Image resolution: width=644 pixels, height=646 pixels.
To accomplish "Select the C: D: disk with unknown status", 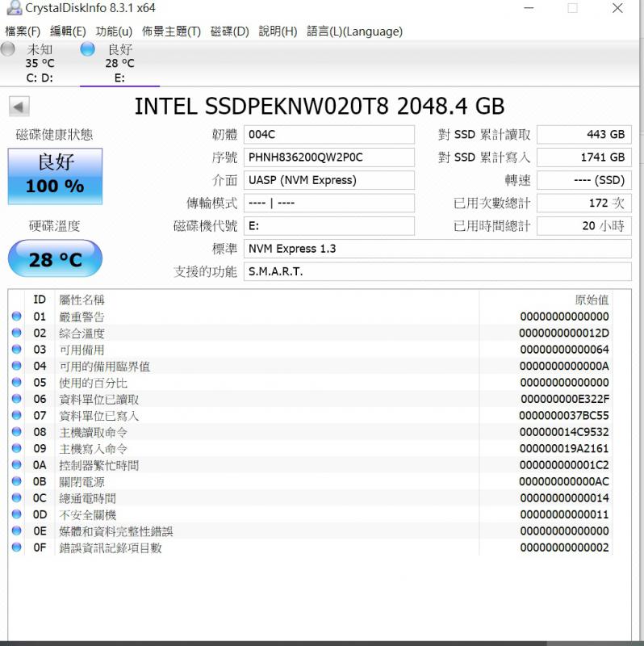I will (40, 63).
